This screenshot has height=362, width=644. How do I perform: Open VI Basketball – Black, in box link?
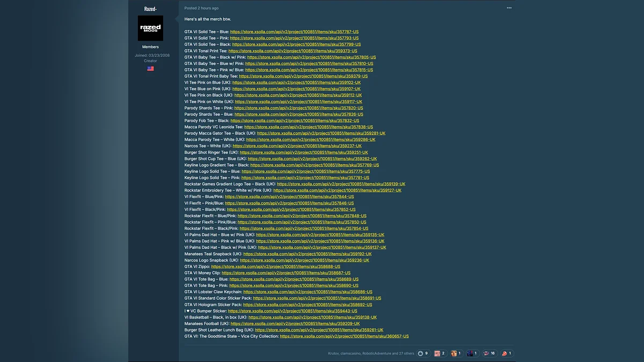click(313, 317)
